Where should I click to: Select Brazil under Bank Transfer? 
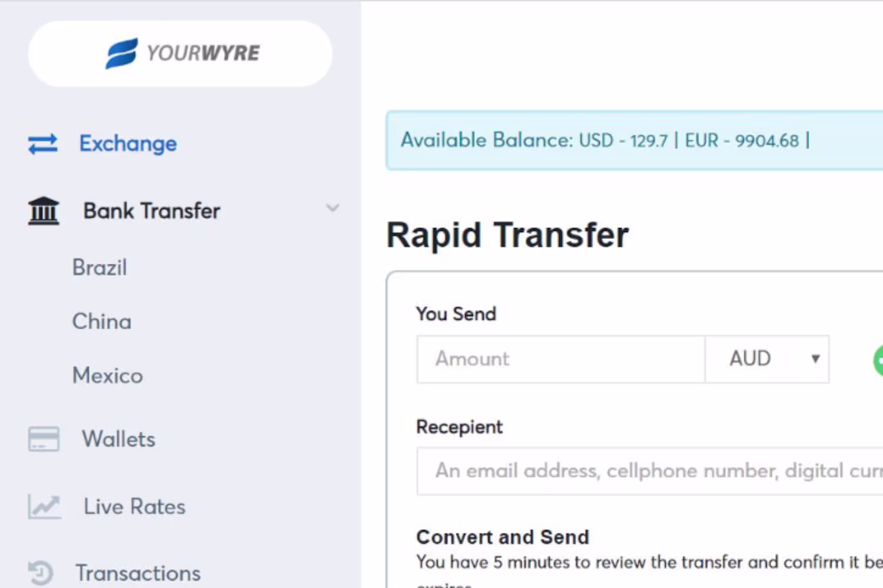coord(99,268)
